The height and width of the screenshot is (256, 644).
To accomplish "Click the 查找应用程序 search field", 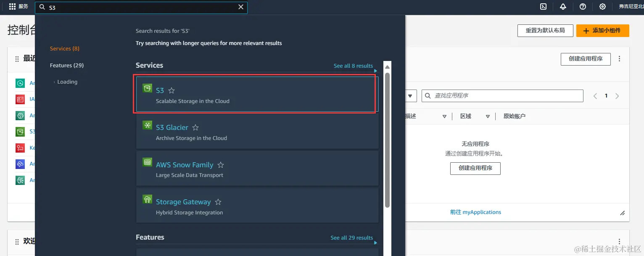I will click(x=502, y=96).
